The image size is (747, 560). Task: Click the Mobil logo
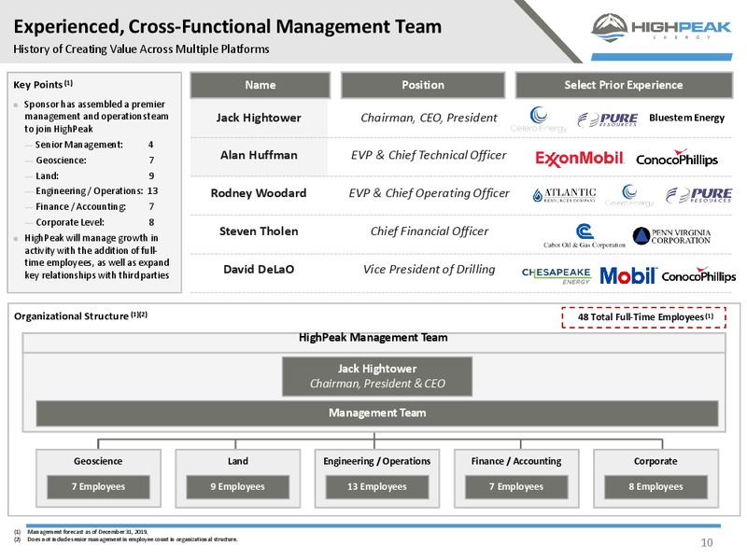coord(627,275)
